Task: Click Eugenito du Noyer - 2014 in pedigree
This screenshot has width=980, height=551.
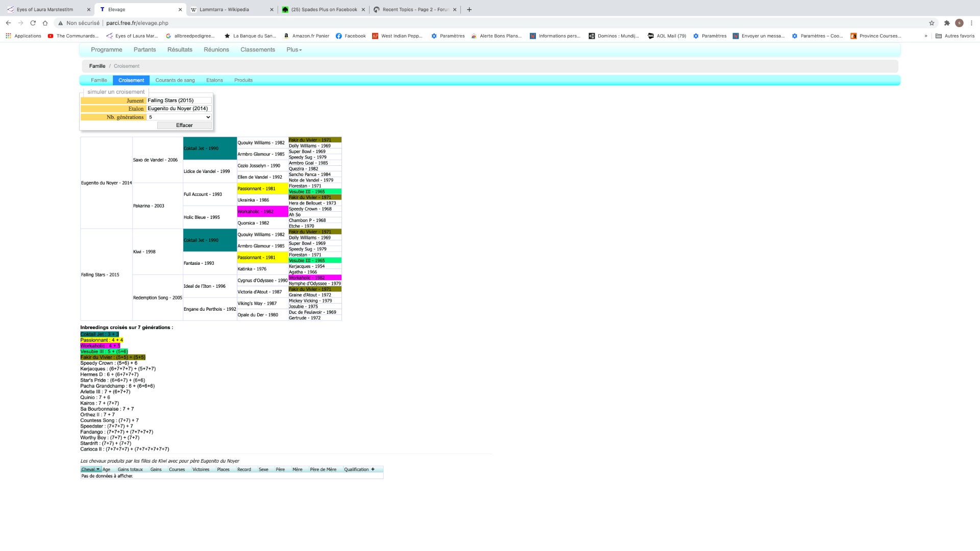Action: pos(107,183)
